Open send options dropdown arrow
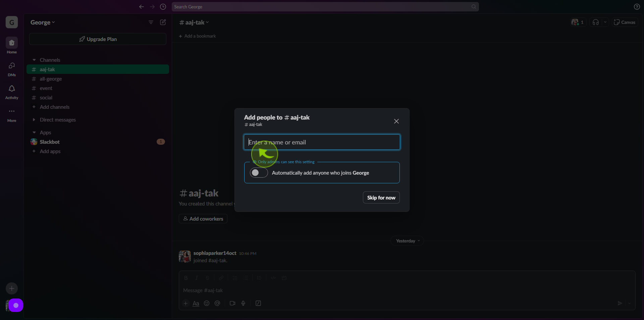 click(x=629, y=303)
